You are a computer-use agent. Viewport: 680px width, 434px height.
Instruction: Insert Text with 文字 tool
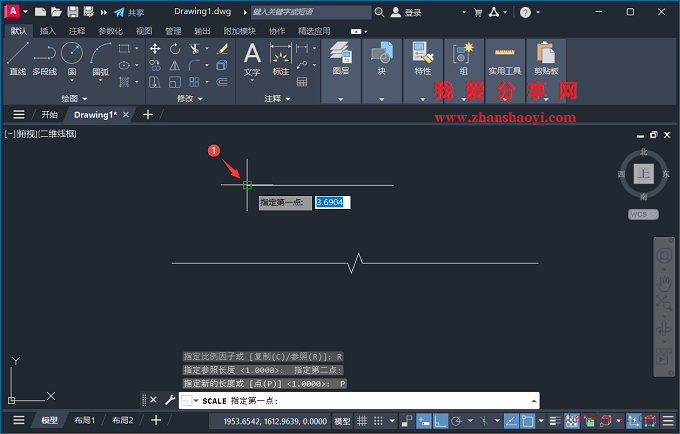(252, 59)
